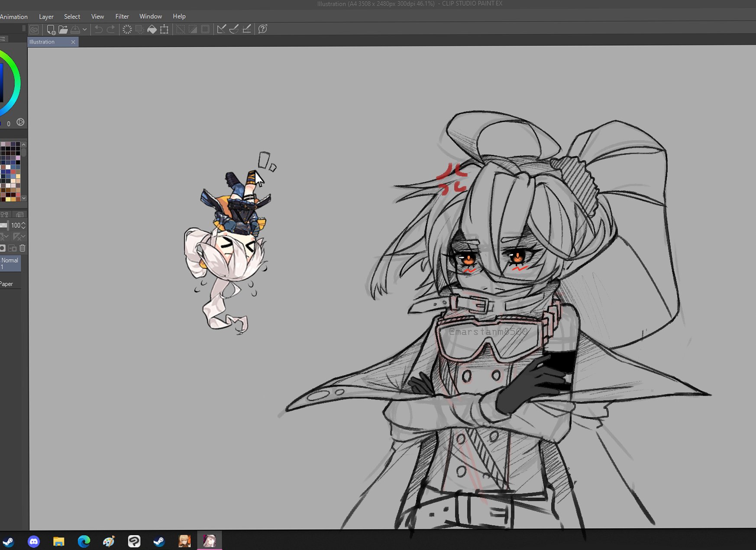This screenshot has height=550, width=756.
Task: Click the Deselect icon
Action: (181, 29)
